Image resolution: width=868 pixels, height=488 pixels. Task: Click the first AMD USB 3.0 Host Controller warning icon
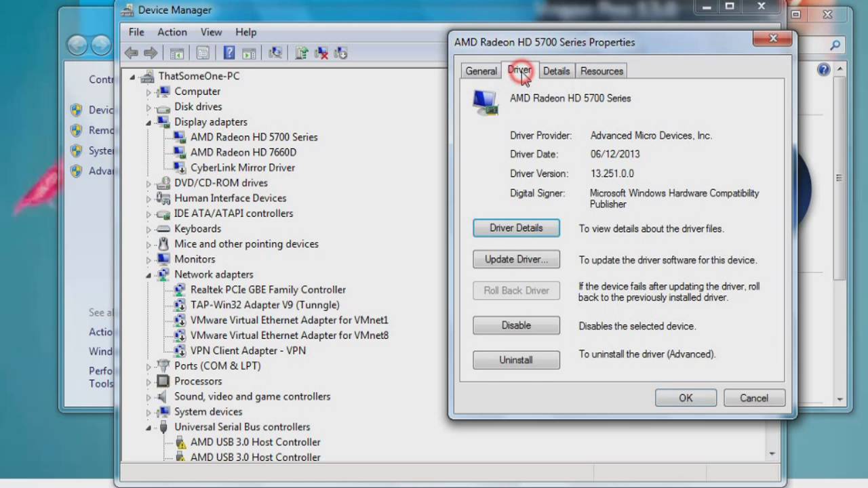pyautogui.click(x=180, y=442)
